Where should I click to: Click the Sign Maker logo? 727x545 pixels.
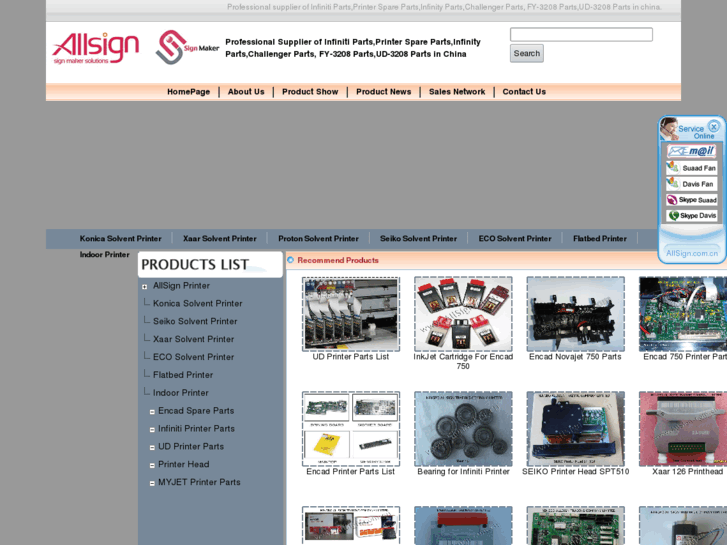coord(187,47)
